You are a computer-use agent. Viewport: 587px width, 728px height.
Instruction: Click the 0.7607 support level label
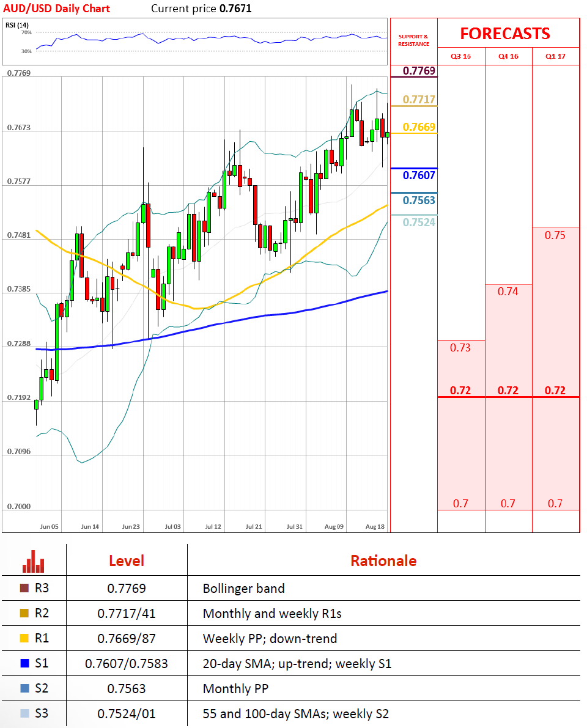[x=419, y=175]
